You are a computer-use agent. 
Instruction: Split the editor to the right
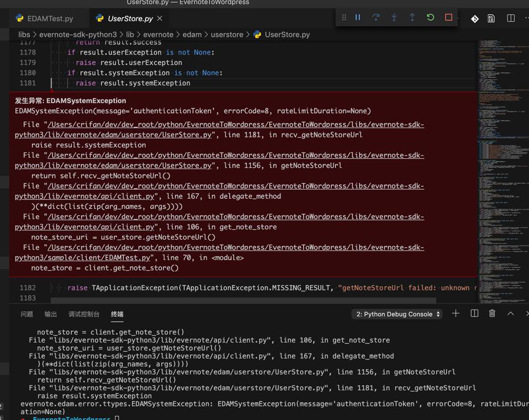511,18
